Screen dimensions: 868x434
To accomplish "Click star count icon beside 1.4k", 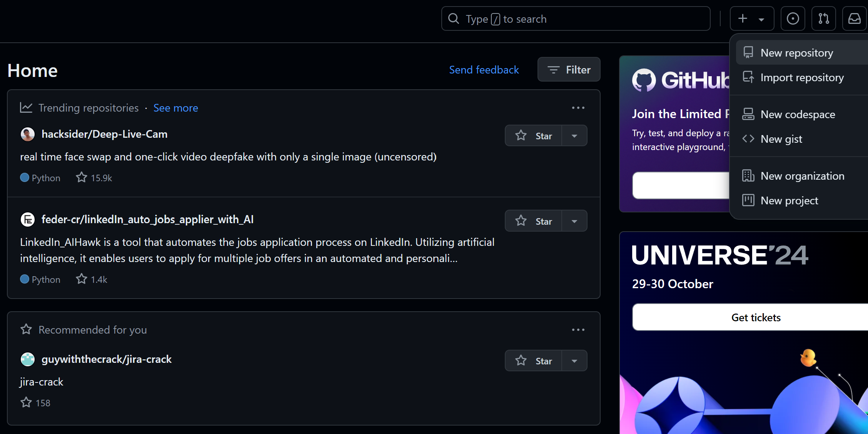I will [x=81, y=279].
